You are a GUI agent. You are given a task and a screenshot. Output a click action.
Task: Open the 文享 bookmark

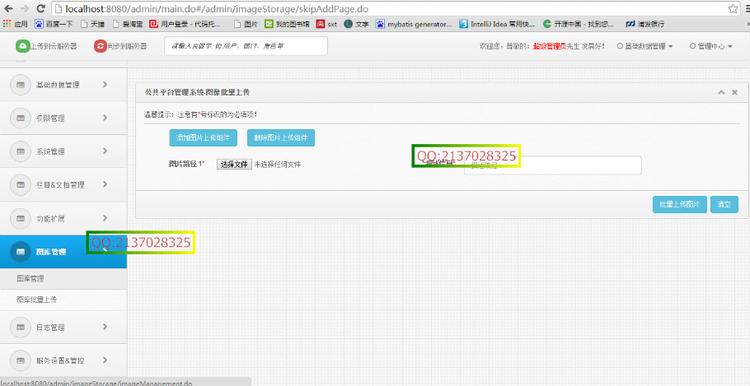tap(356, 23)
